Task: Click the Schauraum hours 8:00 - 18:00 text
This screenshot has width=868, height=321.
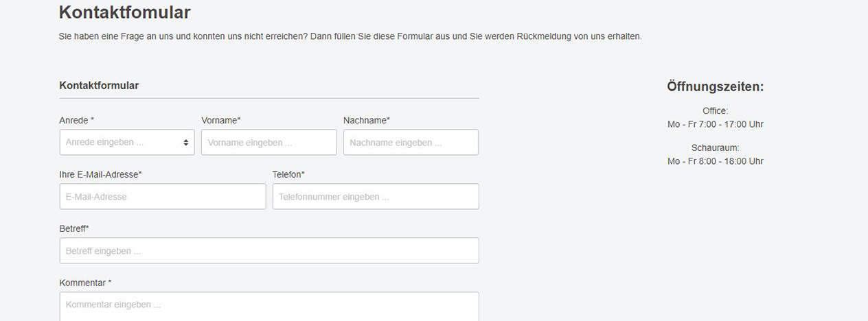Action: 715,161
